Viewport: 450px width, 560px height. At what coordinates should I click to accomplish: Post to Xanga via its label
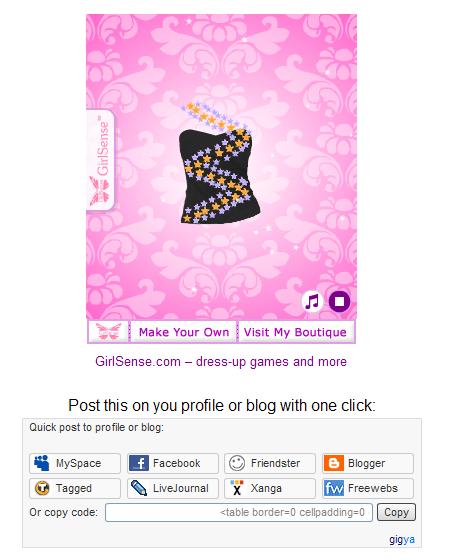[266, 488]
